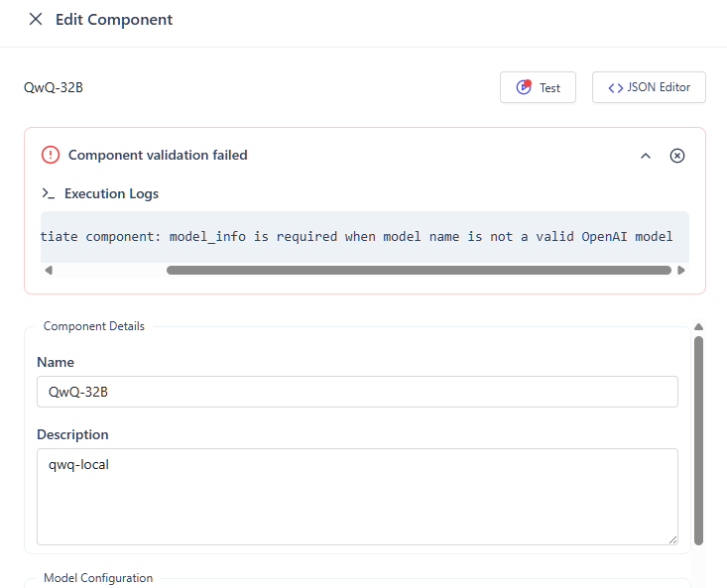The image size is (727, 588).
Task: Click the log's right scroll arrow
Action: (680, 270)
